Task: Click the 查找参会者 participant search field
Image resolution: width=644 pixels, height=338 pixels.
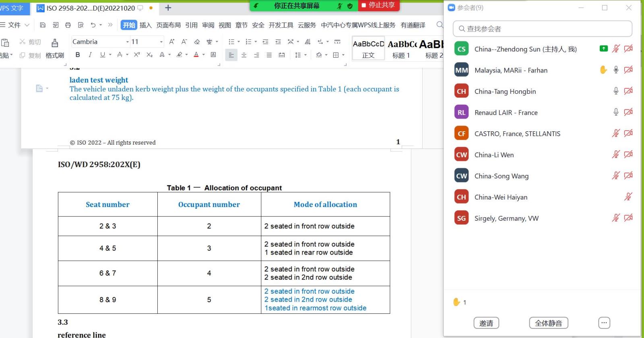Action: point(542,29)
